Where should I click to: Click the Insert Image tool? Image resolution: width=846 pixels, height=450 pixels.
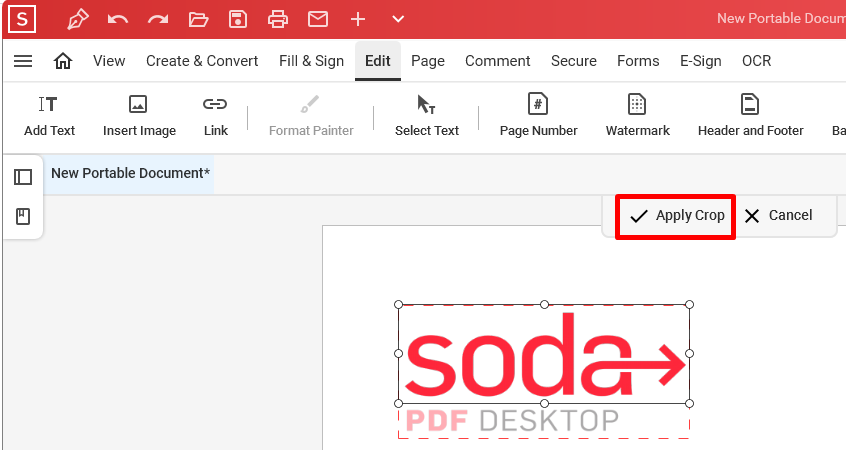click(x=139, y=116)
